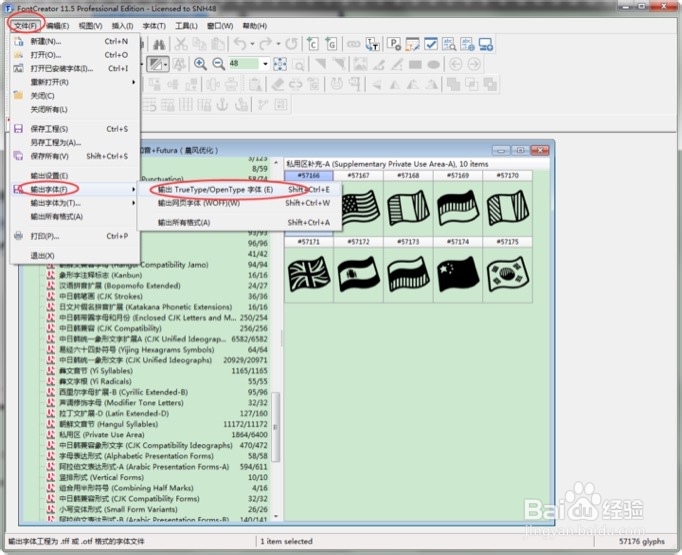The image size is (682, 555).
Task: Expand the 重新打开(R) submenu
Action: click(134, 82)
